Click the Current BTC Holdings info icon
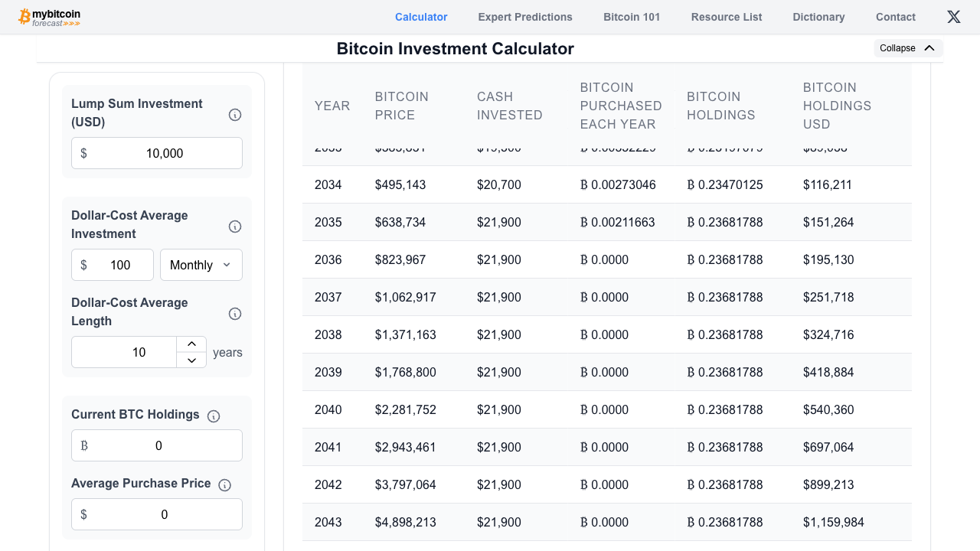This screenshot has width=980, height=551. tap(214, 416)
